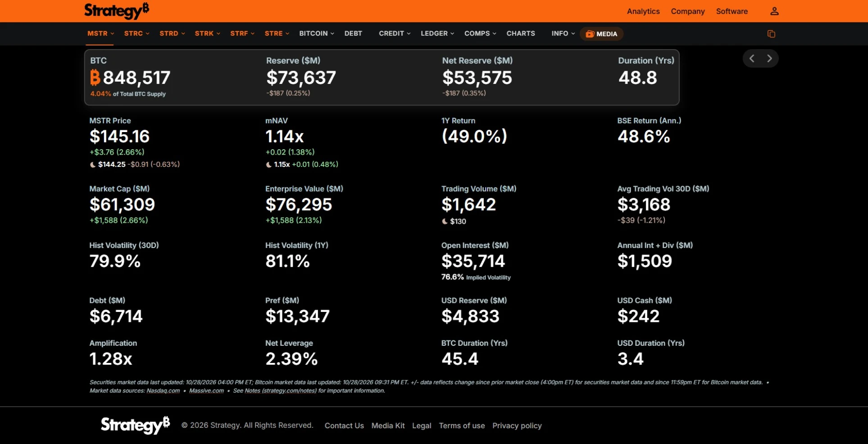Expand the MSTR dropdown
Viewport: 868px width, 444px height.
[x=100, y=33]
